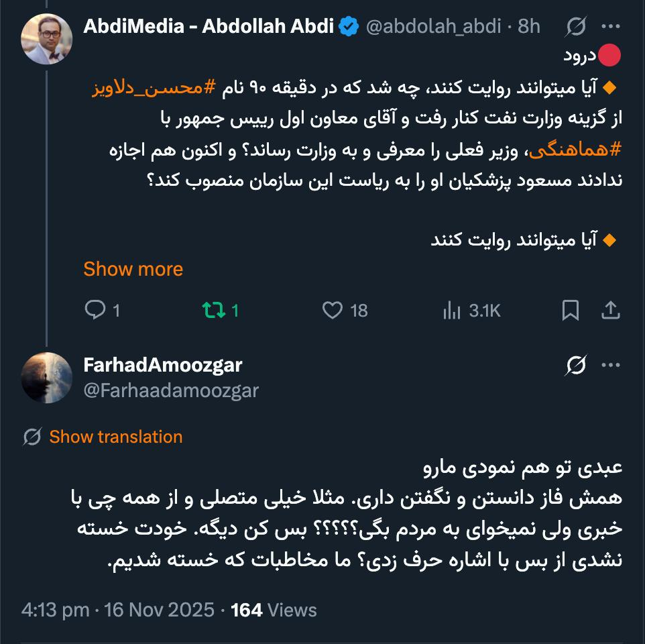The width and height of the screenshot is (645, 644).
Task: Like the AbdiMedia tweet
Action: coord(333,310)
